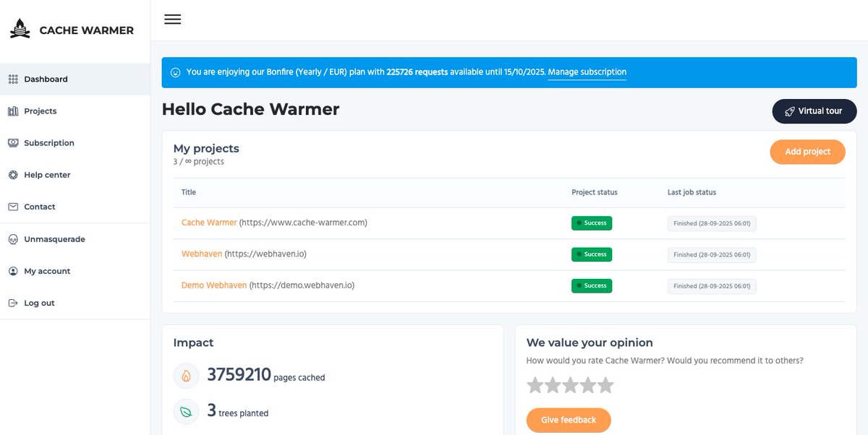
Task: Toggle the hamburger menu icon
Action: (172, 20)
